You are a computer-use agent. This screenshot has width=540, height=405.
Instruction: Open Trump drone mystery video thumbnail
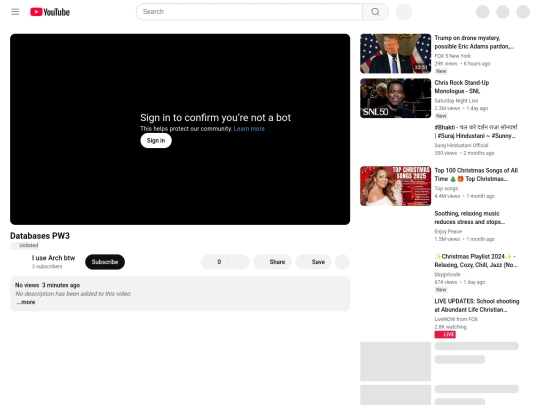395,54
